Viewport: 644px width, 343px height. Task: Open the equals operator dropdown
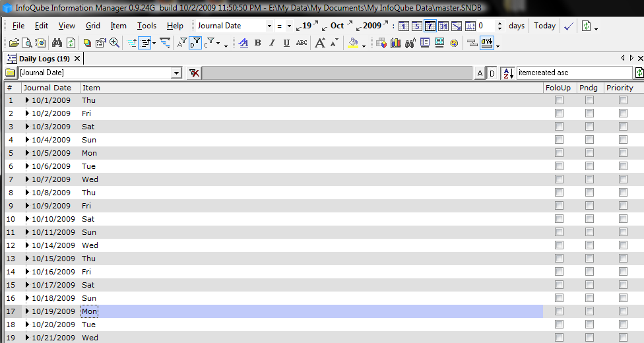point(289,26)
